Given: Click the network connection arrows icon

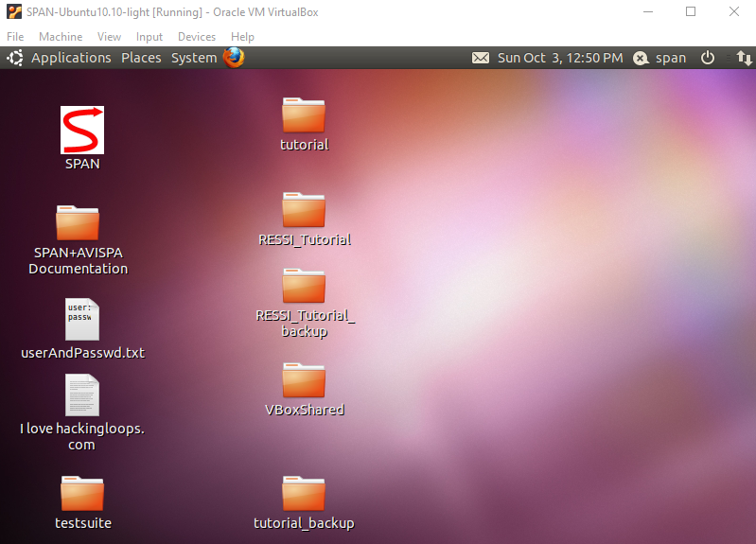Looking at the screenshot, I should [x=744, y=59].
